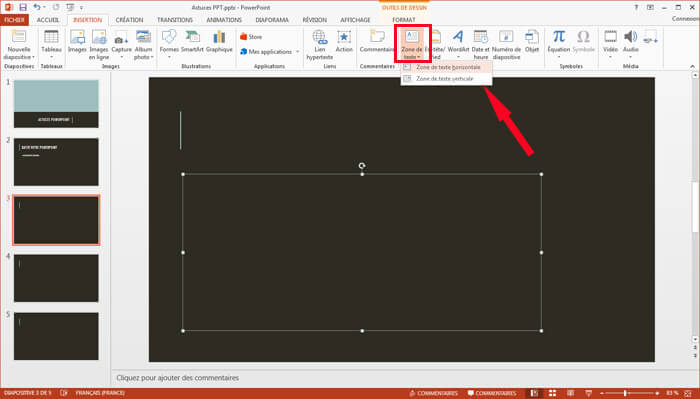Click the Capture screenshot icon

121,37
